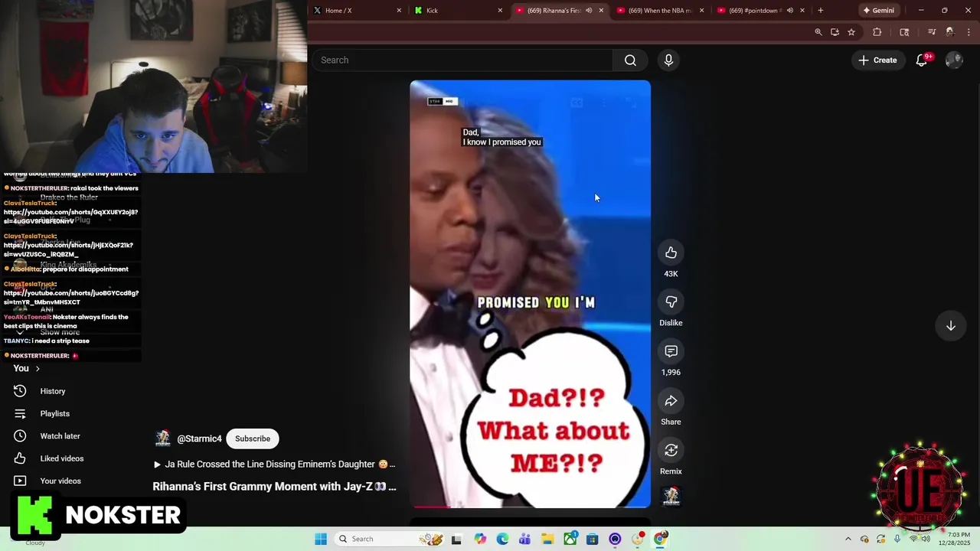Open Microsoft Store from taskbar
The image size is (980, 551).
click(592, 539)
